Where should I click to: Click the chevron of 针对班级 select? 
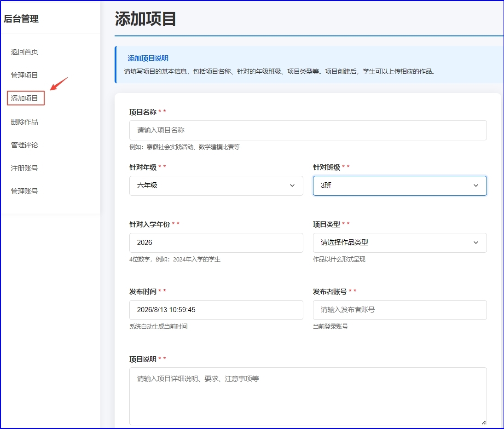tap(476, 186)
